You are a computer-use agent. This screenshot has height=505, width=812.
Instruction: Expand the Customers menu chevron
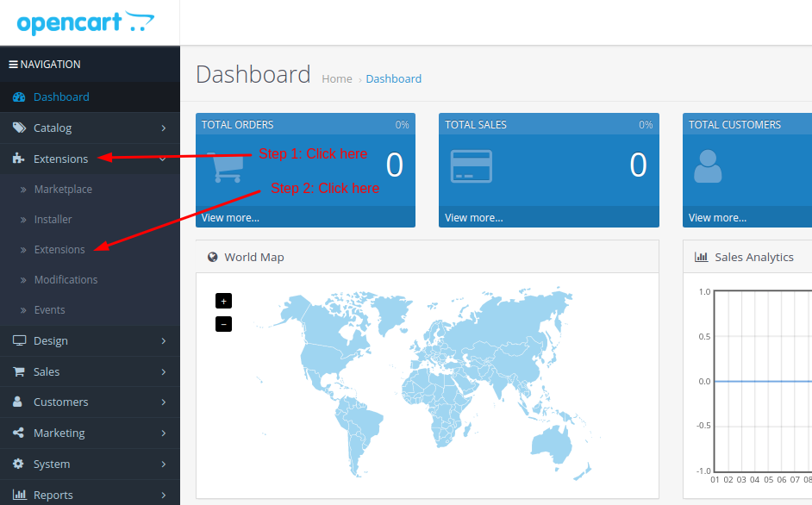click(x=163, y=402)
